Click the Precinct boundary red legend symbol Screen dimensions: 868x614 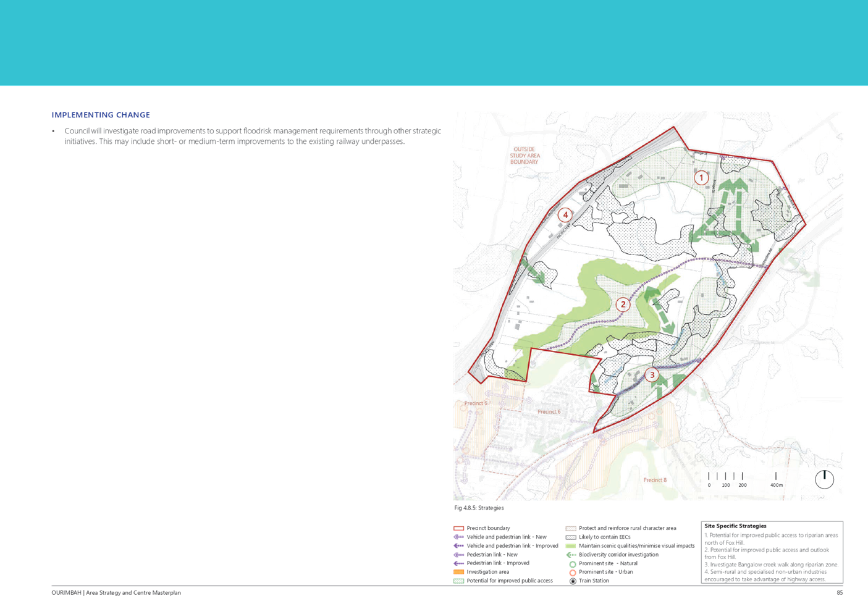[458, 529]
